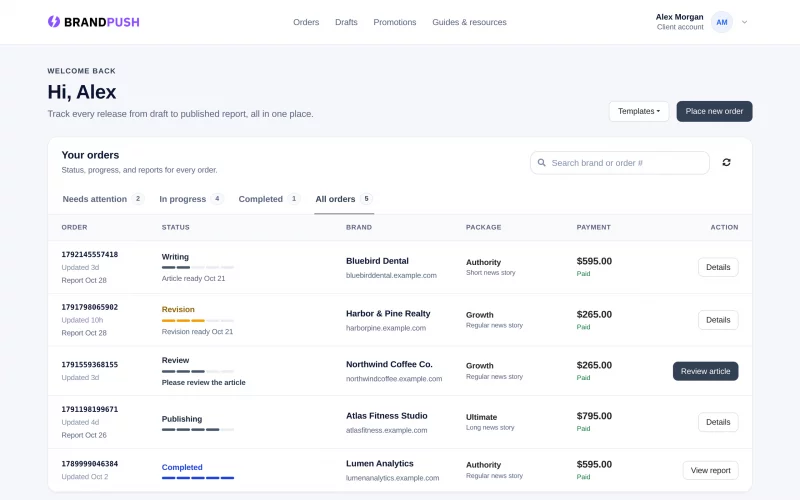Screen dimensions: 800x500
Task: Click Please review the article text
Action: pyautogui.click(x=204, y=383)
